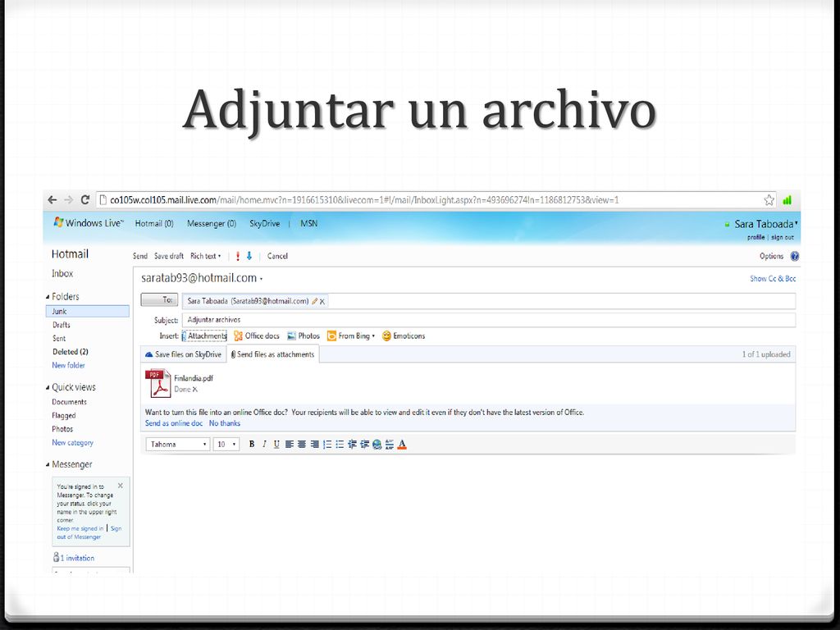Open the Rich text format dropdown
840x630 pixels.
tap(206, 256)
